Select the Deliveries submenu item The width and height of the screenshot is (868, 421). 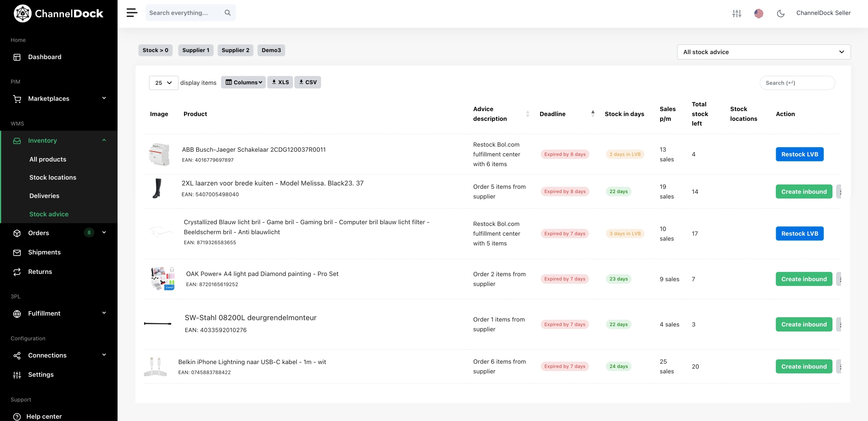[x=44, y=196]
